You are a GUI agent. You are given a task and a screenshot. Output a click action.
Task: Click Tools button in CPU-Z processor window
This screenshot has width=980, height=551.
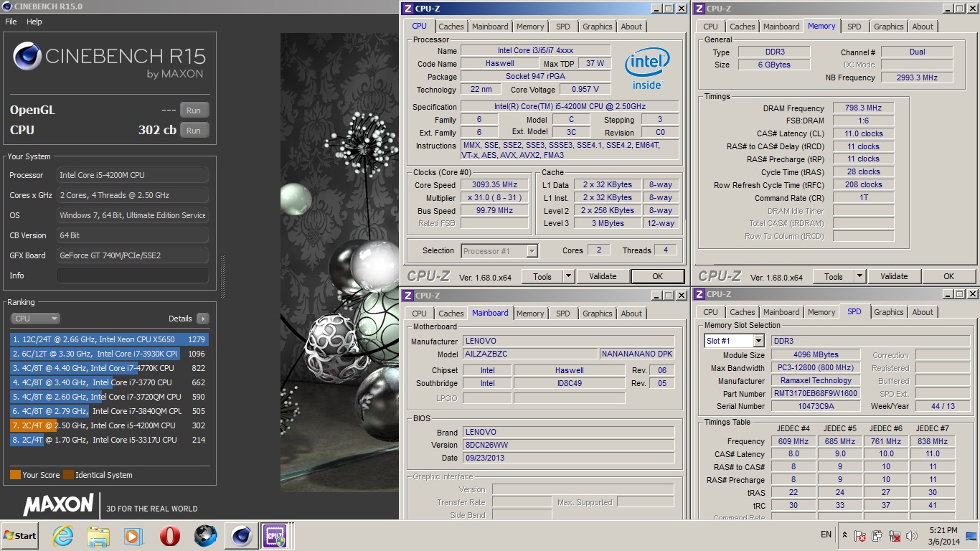pos(542,276)
